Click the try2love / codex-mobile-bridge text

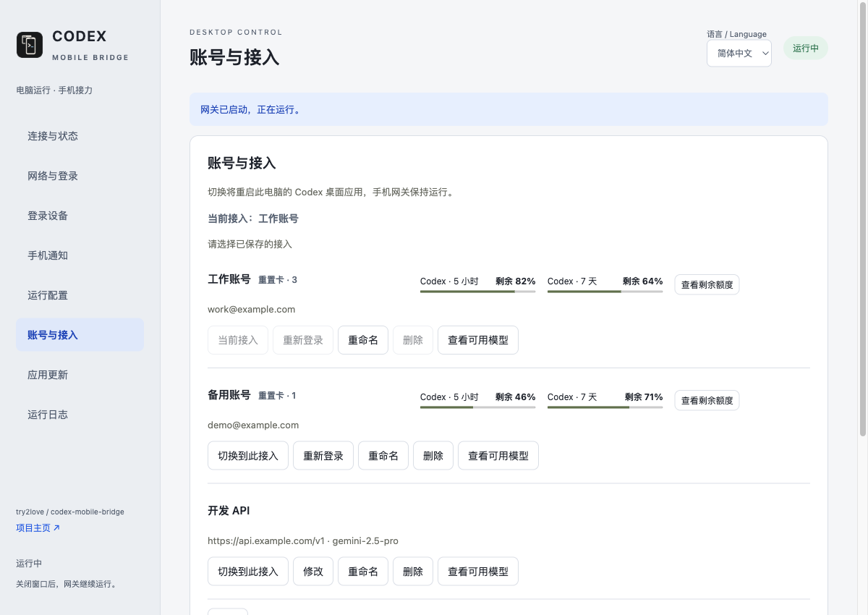(x=70, y=512)
